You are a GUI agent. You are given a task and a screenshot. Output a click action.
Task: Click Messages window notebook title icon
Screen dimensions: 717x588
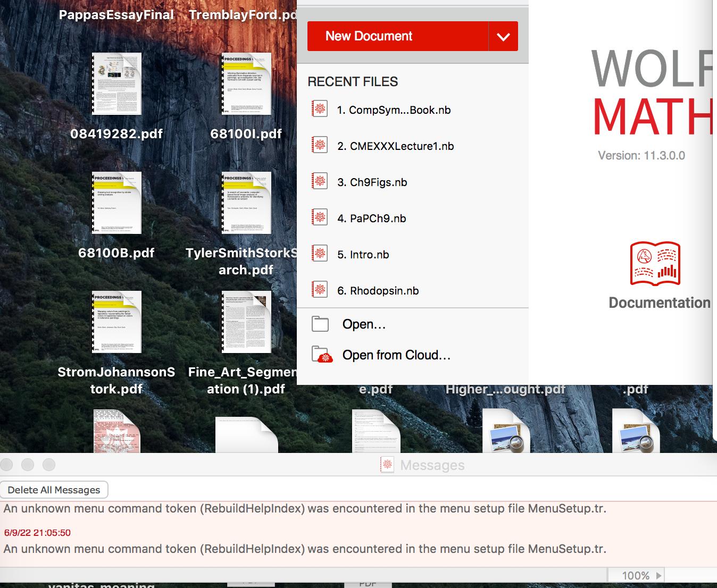point(387,465)
